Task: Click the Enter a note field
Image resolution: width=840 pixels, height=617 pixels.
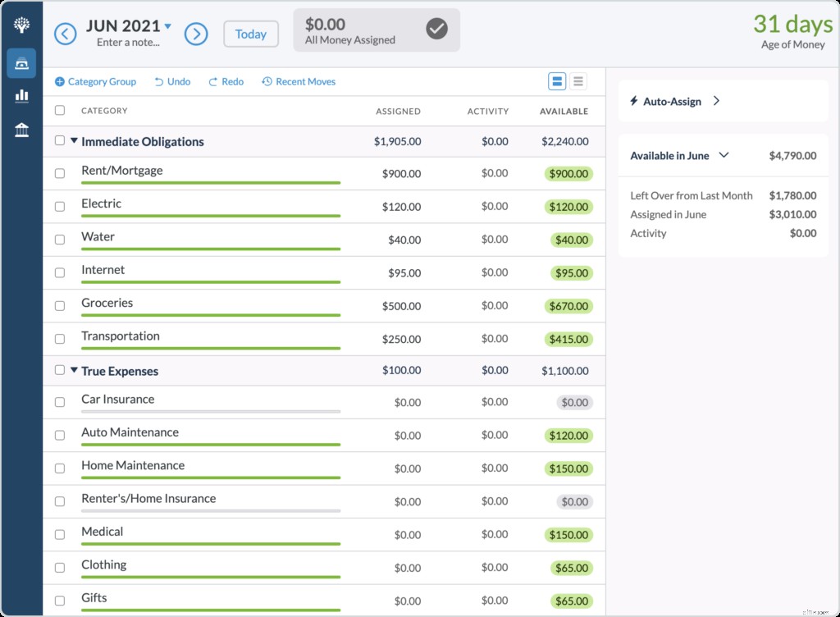Action: [129, 43]
